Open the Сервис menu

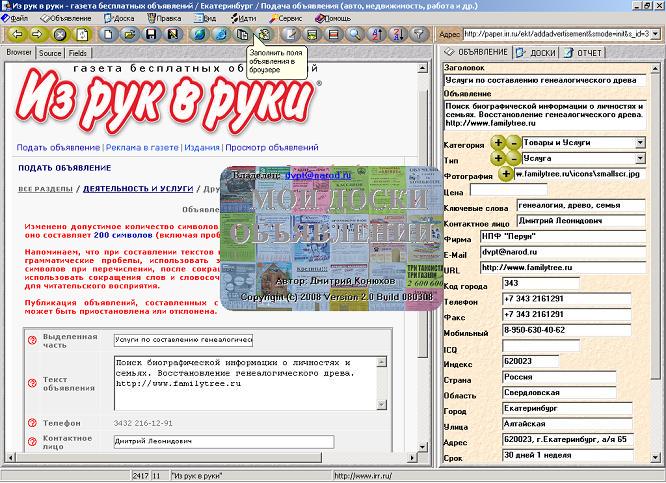click(289, 18)
